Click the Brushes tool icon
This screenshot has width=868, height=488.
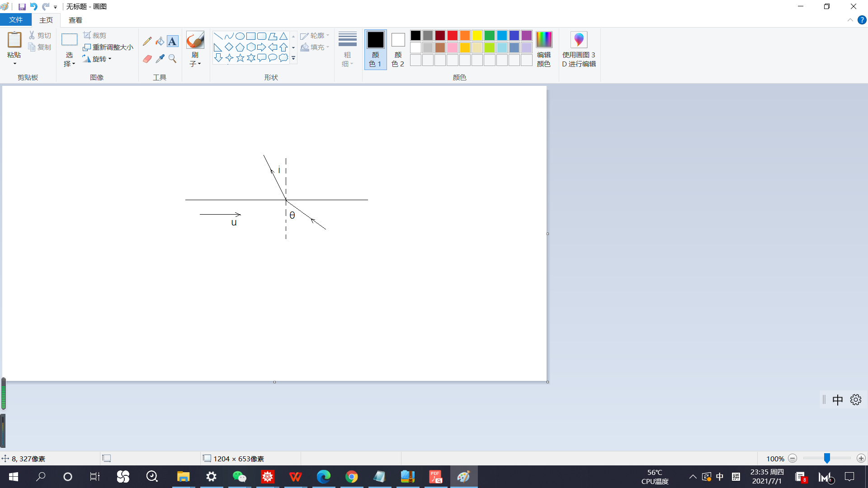195,40
